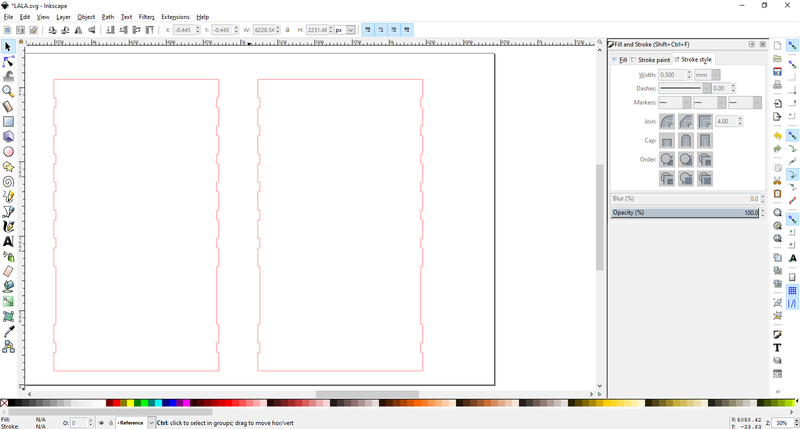Toggle layer visibility eye in status bar
Image resolution: width=800 pixels, height=429 pixels.
click(101, 423)
